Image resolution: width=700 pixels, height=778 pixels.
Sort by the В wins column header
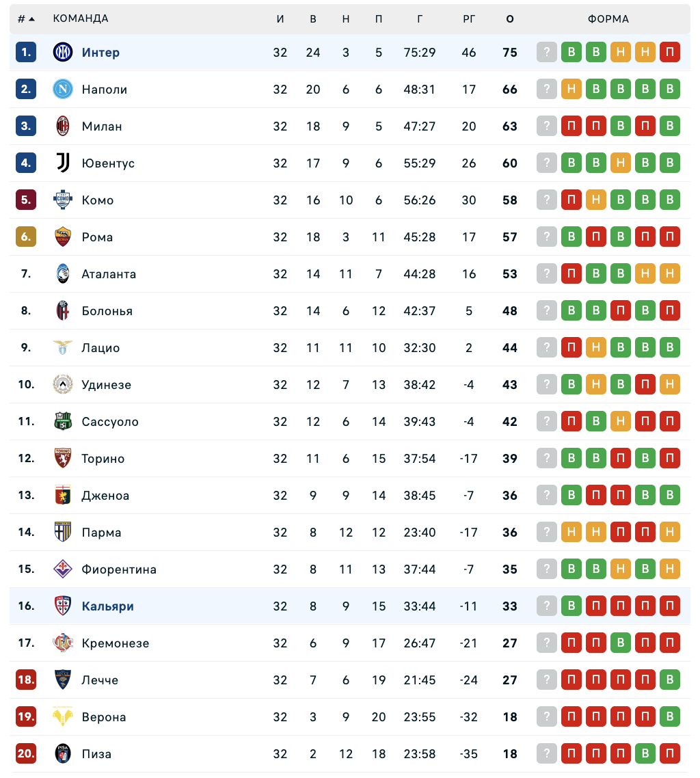313,19
